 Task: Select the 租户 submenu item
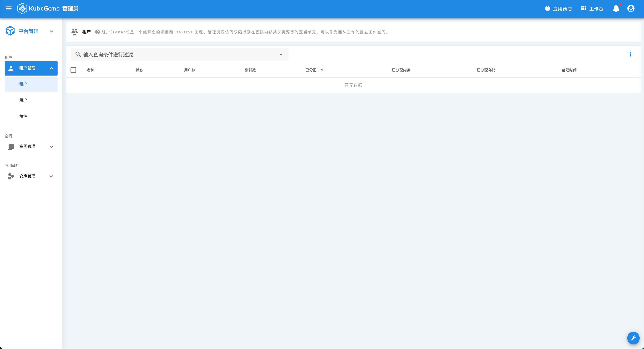tap(31, 84)
